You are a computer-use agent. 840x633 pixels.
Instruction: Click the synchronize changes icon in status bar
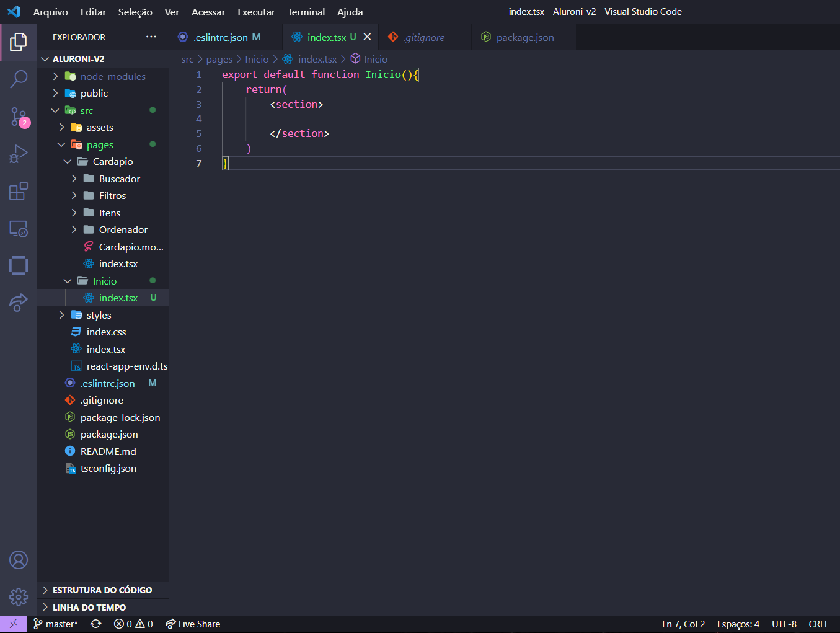[x=95, y=624]
